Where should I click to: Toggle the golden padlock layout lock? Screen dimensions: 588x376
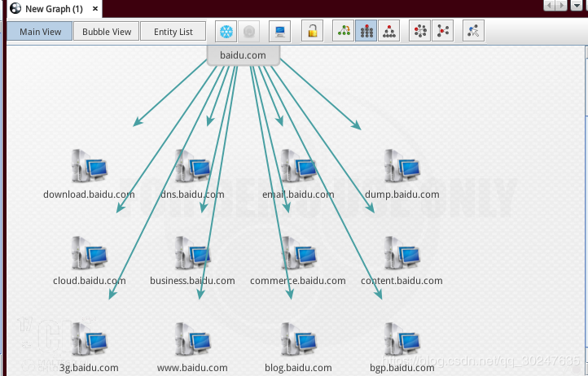click(x=312, y=32)
